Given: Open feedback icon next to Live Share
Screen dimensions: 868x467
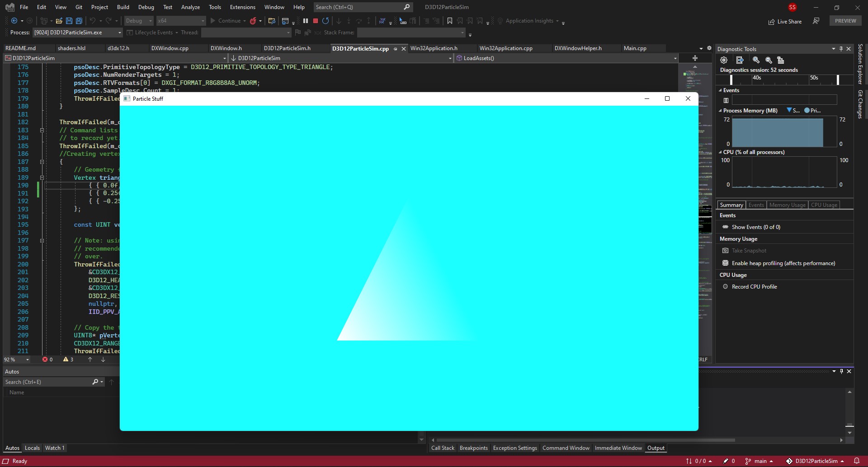Looking at the screenshot, I should coord(816,21).
